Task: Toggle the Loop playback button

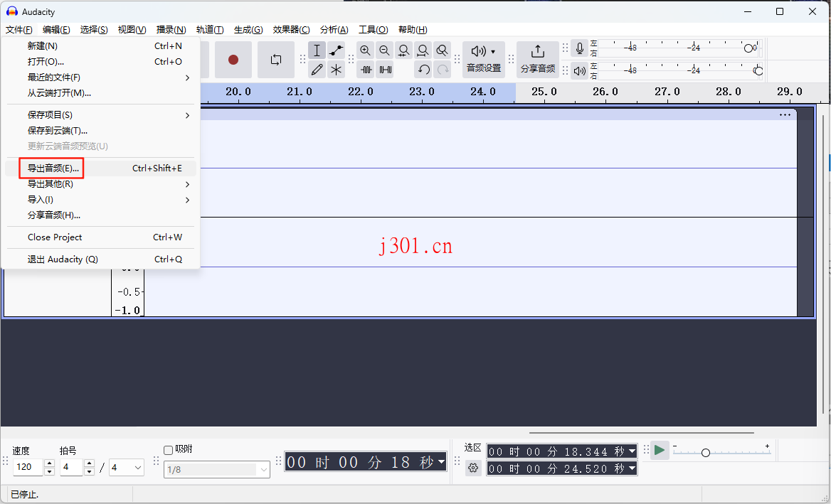Action: tap(275, 60)
